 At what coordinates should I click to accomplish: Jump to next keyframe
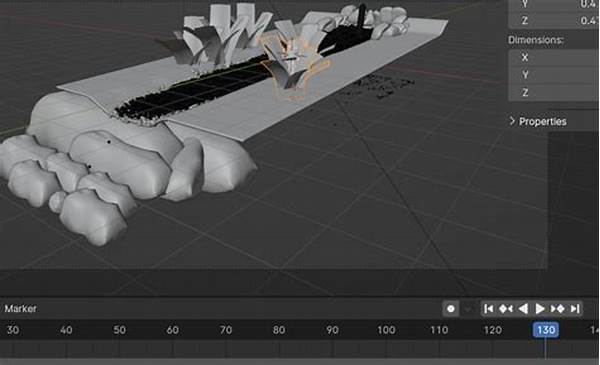click(557, 309)
